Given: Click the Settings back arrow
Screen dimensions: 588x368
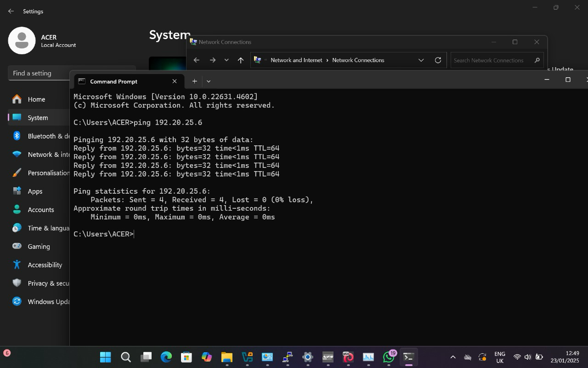Looking at the screenshot, I should (x=11, y=11).
